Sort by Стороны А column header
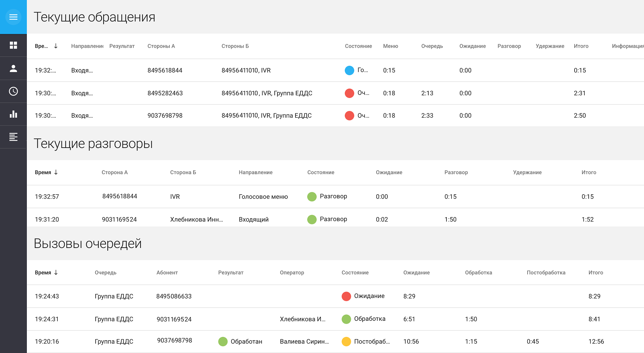This screenshot has height=353, width=644. click(161, 46)
